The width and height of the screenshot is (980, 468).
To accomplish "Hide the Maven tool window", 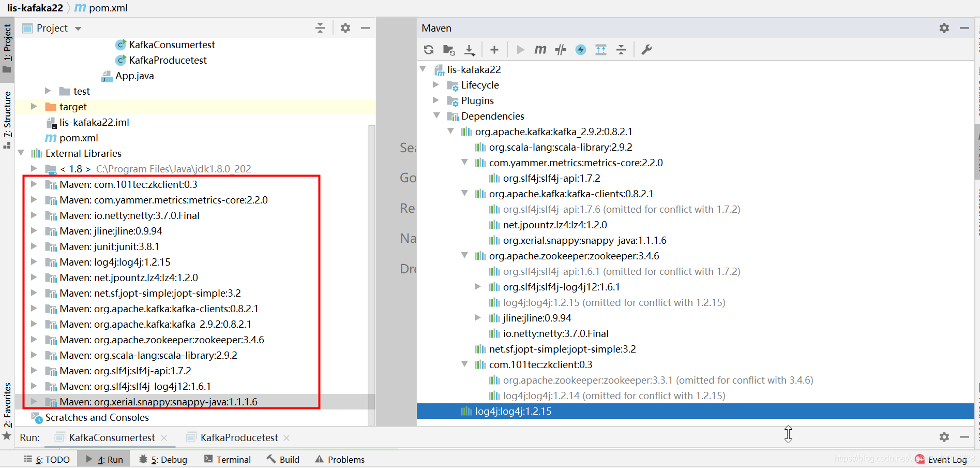I will coord(964,28).
